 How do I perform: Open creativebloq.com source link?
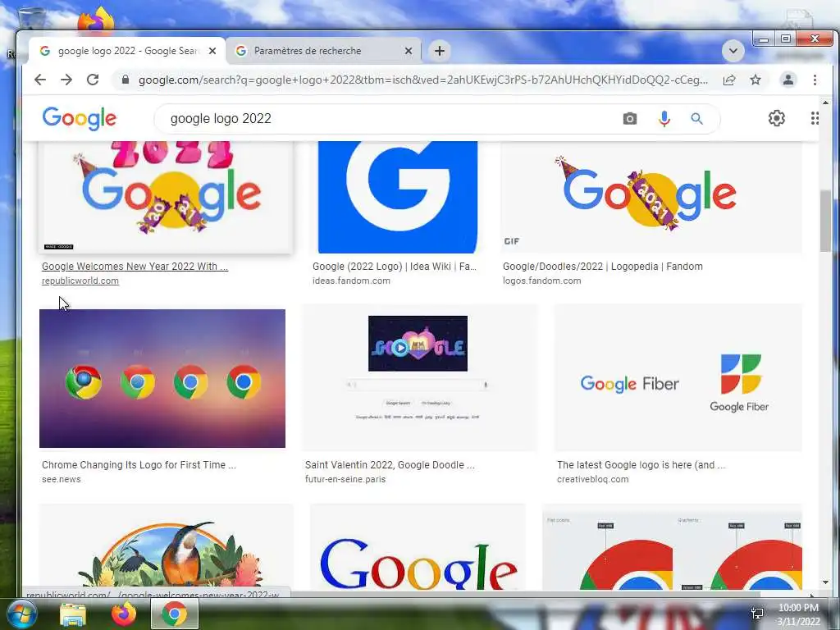coord(592,479)
